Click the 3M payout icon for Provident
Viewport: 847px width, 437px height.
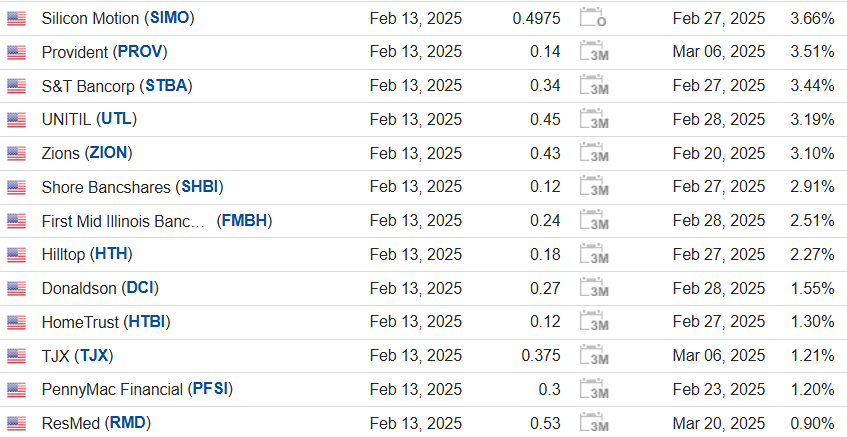[594, 52]
